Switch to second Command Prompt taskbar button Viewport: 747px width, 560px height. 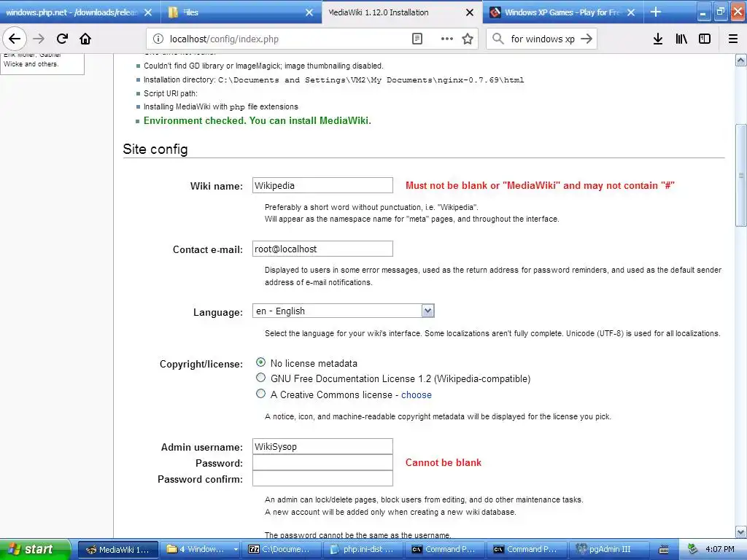527,550
